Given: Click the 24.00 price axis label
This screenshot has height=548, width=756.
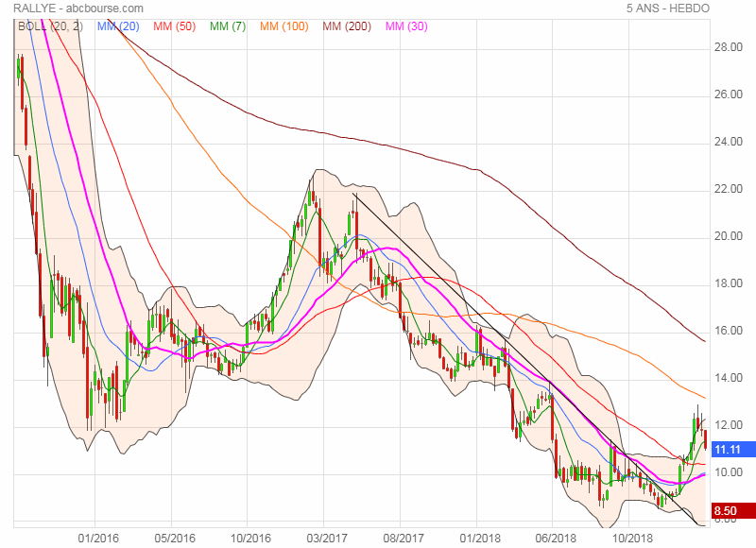Looking at the screenshot, I should pos(728,142).
